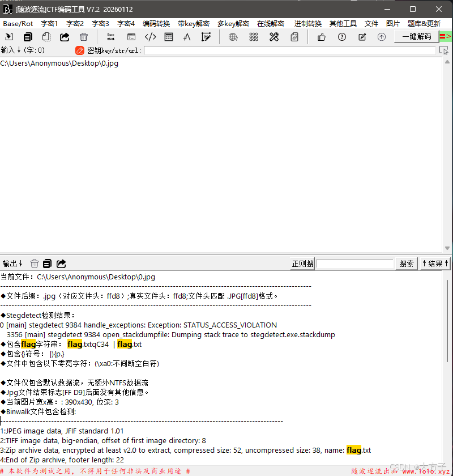Viewport: 453px width, 476px height.
Task: Click the 输出↓ label
Action: (12, 263)
